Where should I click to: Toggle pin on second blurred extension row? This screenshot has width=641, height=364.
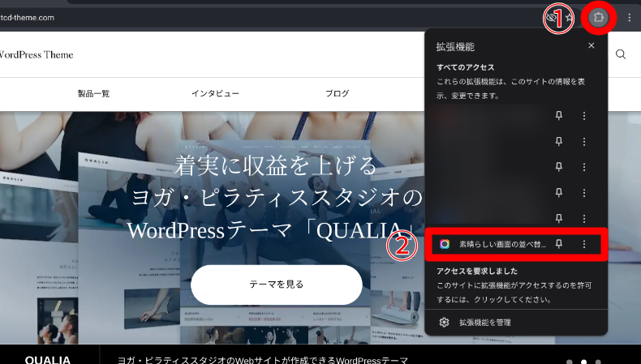coord(559,141)
